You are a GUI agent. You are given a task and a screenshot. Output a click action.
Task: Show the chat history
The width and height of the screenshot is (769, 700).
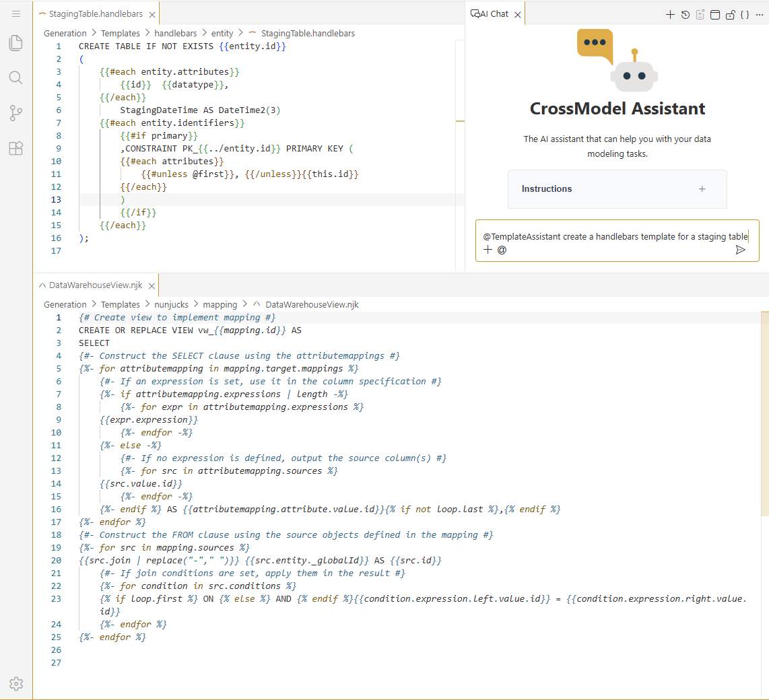click(x=685, y=15)
